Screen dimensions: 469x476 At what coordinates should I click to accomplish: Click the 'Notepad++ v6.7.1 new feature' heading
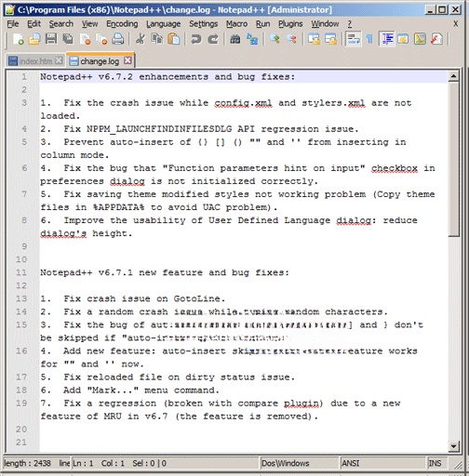click(x=165, y=272)
